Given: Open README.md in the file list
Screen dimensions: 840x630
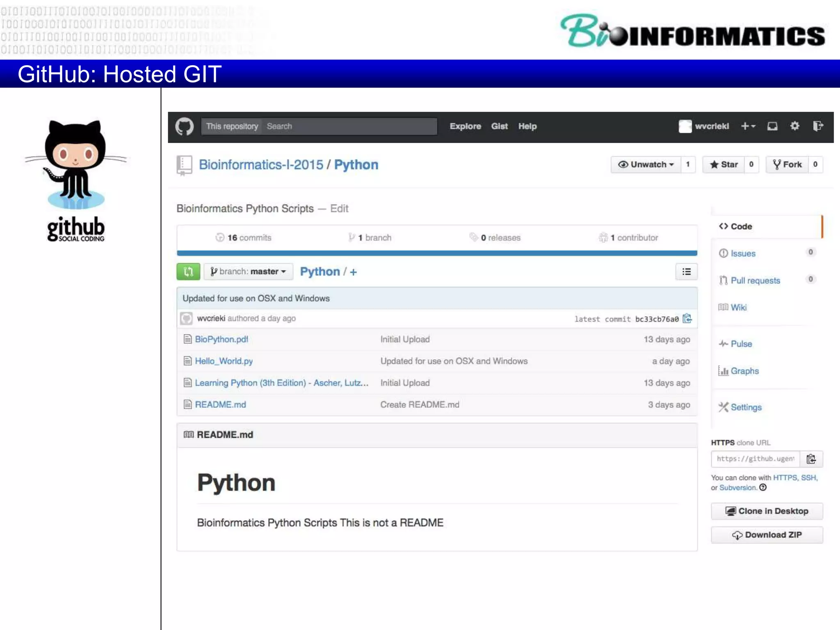Looking at the screenshot, I should (x=221, y=404).
